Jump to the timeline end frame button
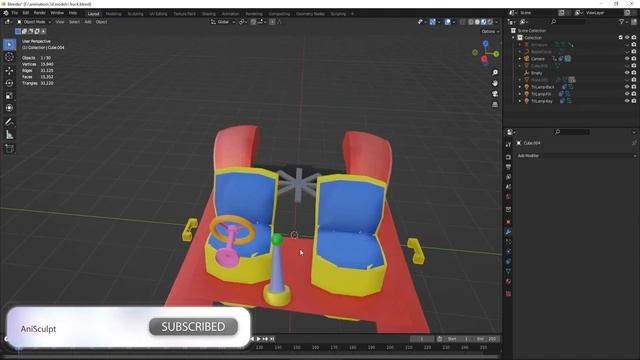 [x=272, y=339]
